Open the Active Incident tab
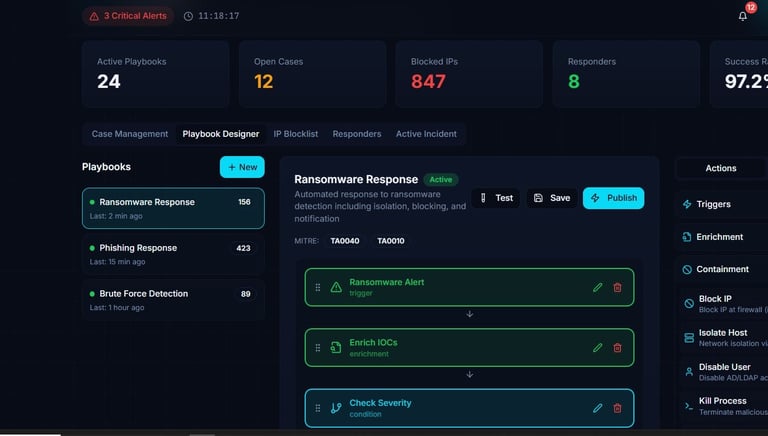768x436 pixels. click(426, 134)
